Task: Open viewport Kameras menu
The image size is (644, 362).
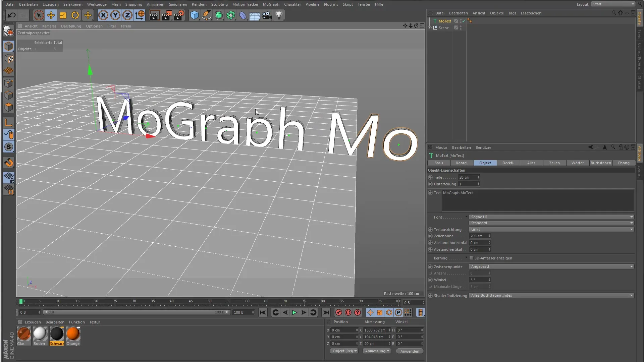Action: coord(49,26)
